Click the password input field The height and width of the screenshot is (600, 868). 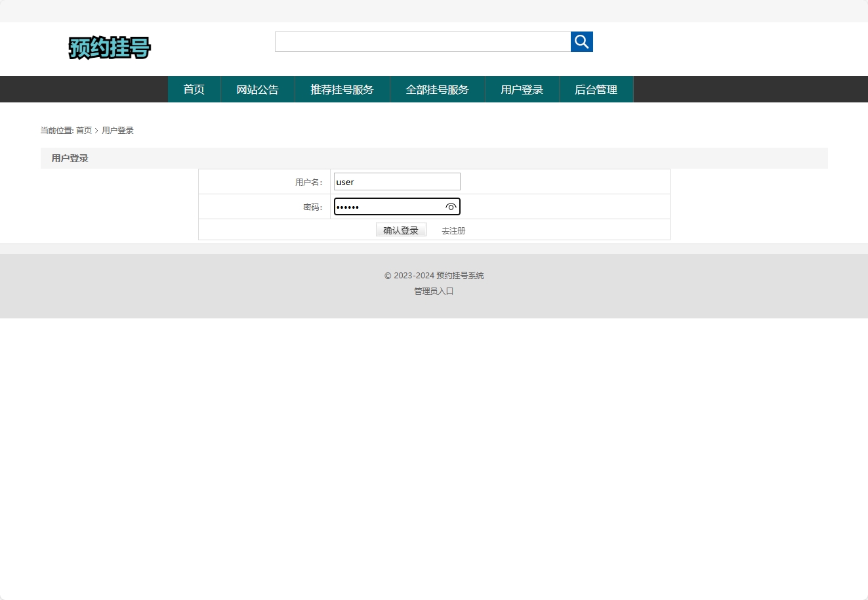point(387,206)
